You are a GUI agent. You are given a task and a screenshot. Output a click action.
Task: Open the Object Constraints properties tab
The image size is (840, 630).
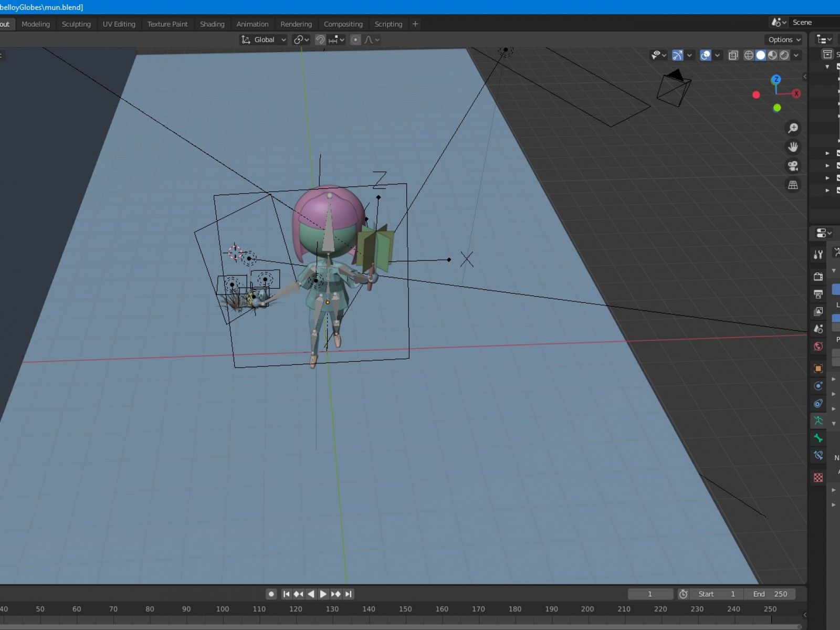(818, 403)
